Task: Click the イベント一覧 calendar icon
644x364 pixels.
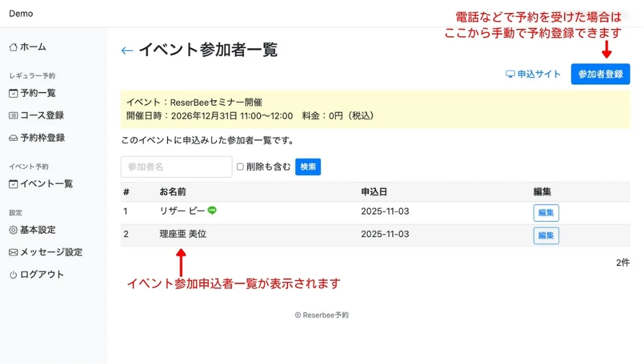Action: [x=14, y=184]
